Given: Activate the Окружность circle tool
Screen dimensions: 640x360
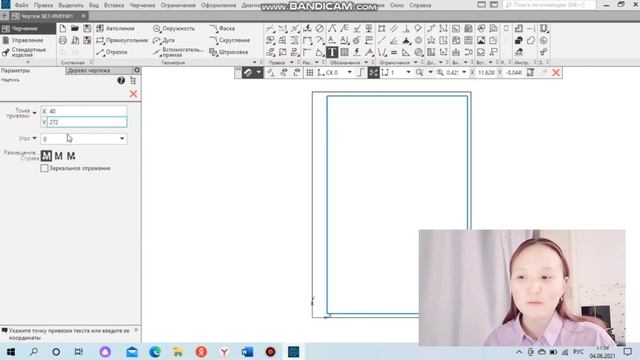Looking at the screenshot, I should 174,29.
